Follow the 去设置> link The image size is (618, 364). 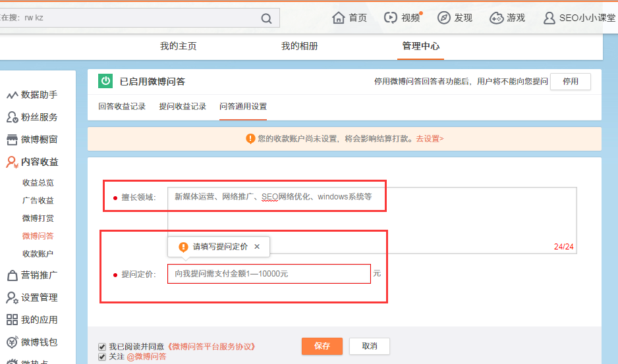click(x=430, y=139)
